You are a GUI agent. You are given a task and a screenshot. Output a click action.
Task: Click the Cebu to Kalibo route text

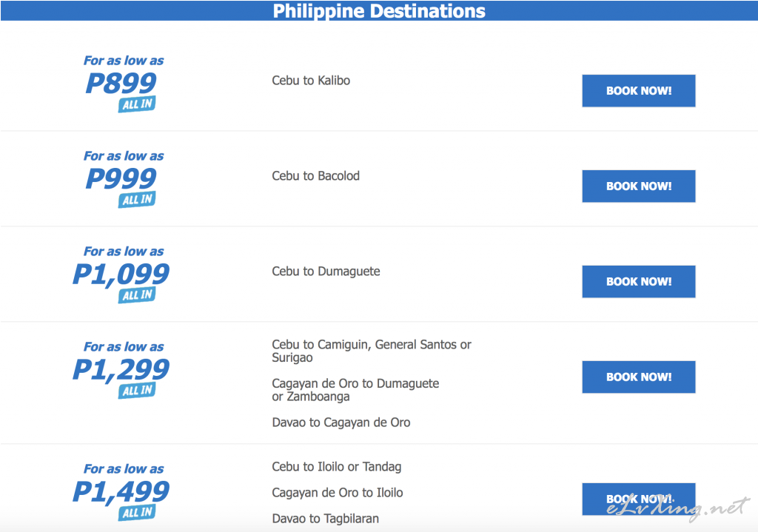[x=311, y=80]
